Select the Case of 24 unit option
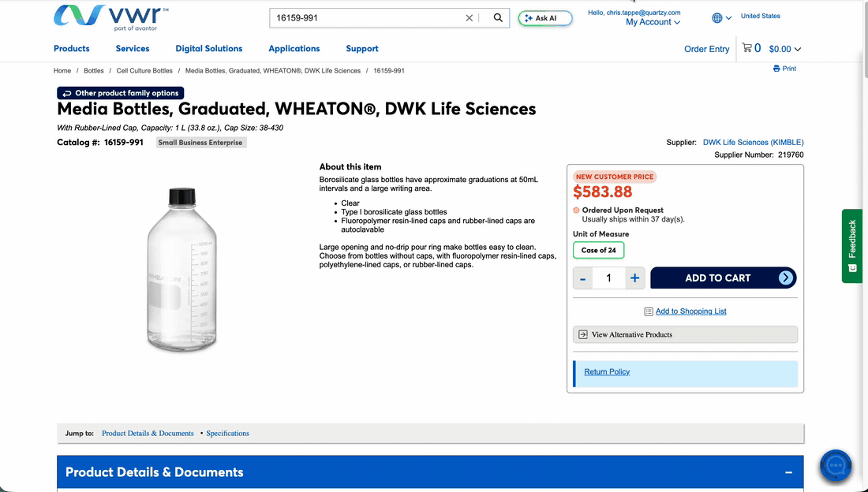Image resolution: width=868 pixels, height=492 pixels. coord(598,250)
